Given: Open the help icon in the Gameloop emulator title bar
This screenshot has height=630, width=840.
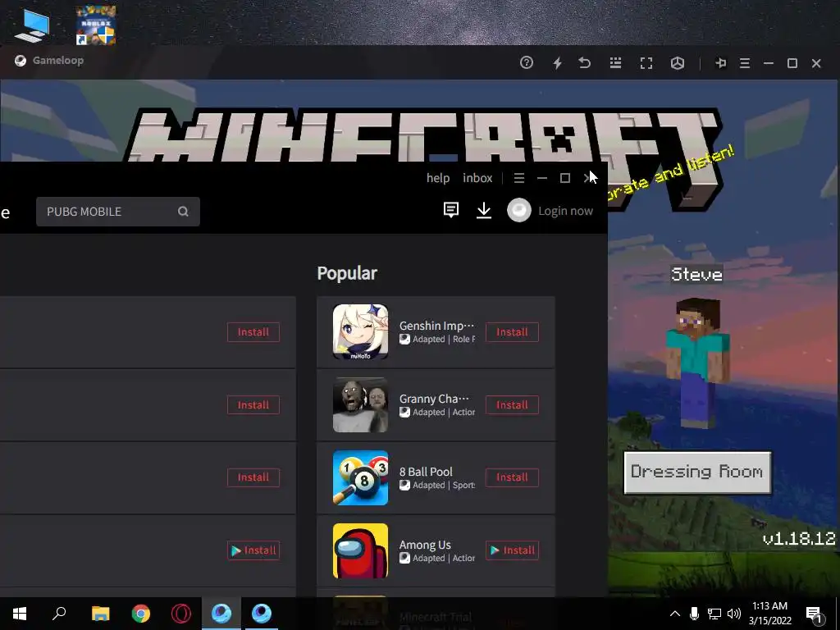Looking at the screenshot, I should 527,62.
